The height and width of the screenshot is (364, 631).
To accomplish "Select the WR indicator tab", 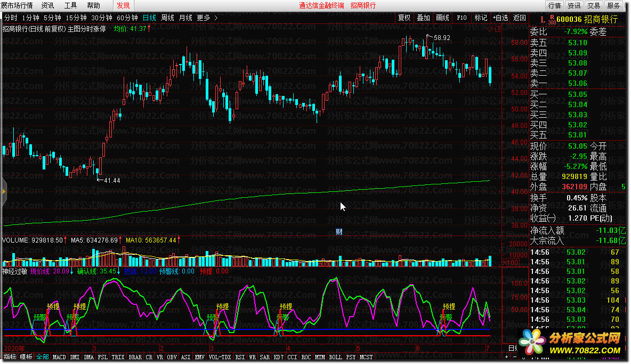I will click(252, 357).
